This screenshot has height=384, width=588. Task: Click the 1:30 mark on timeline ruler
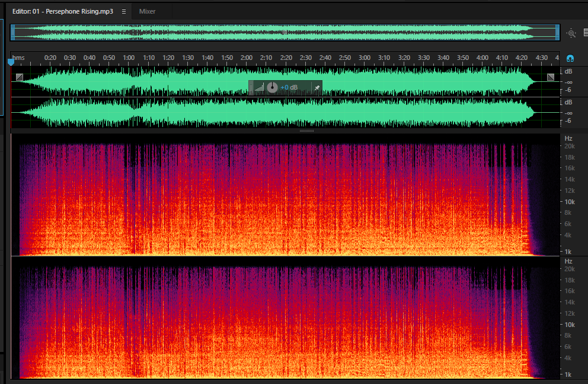click(188, 58)
